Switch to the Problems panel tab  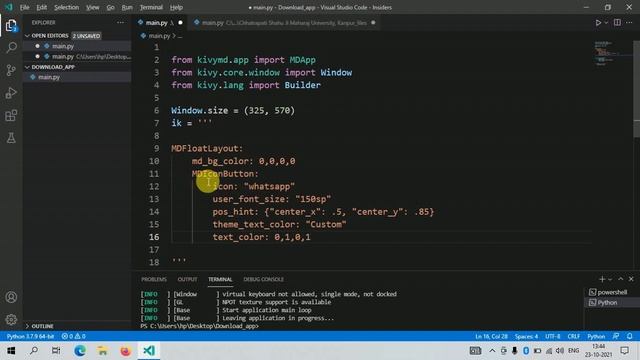pyautogui.click(x=154, y=280)
